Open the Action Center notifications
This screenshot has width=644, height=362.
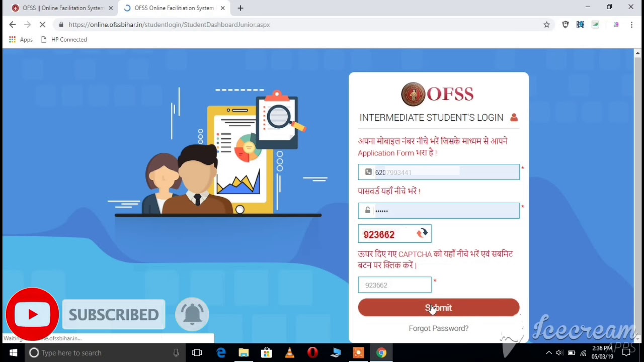pos(626,353)
